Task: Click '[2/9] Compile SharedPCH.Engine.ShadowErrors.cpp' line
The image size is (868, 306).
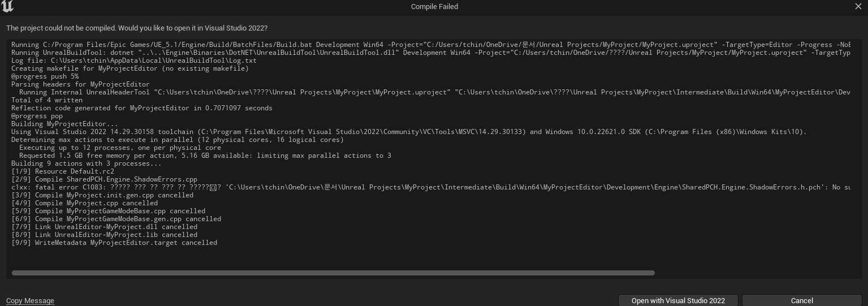Action: 105,179
